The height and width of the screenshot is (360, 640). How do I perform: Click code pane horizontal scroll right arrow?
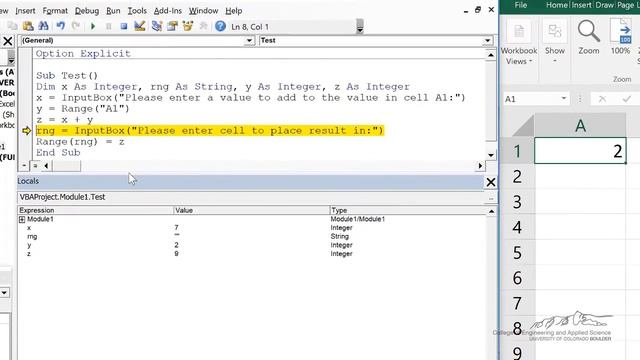tap(480, 166)
